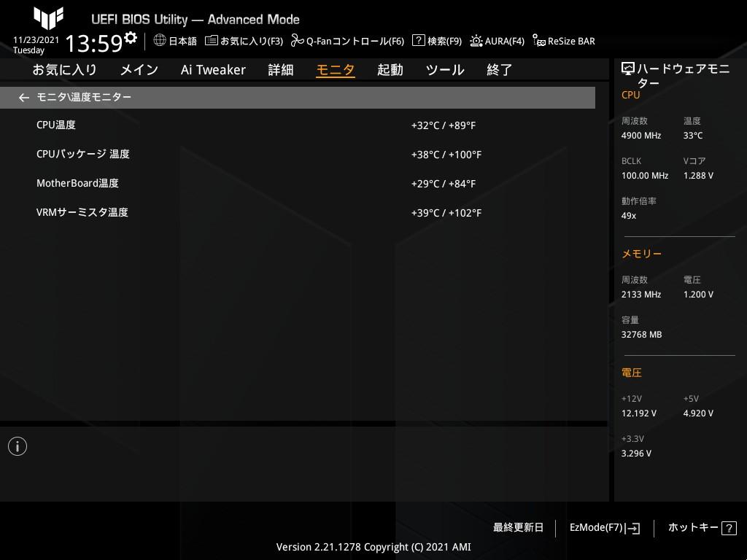Open time settings via the gear icon
The width and height of the screenshot is (747, 560).
coord(131,37)
